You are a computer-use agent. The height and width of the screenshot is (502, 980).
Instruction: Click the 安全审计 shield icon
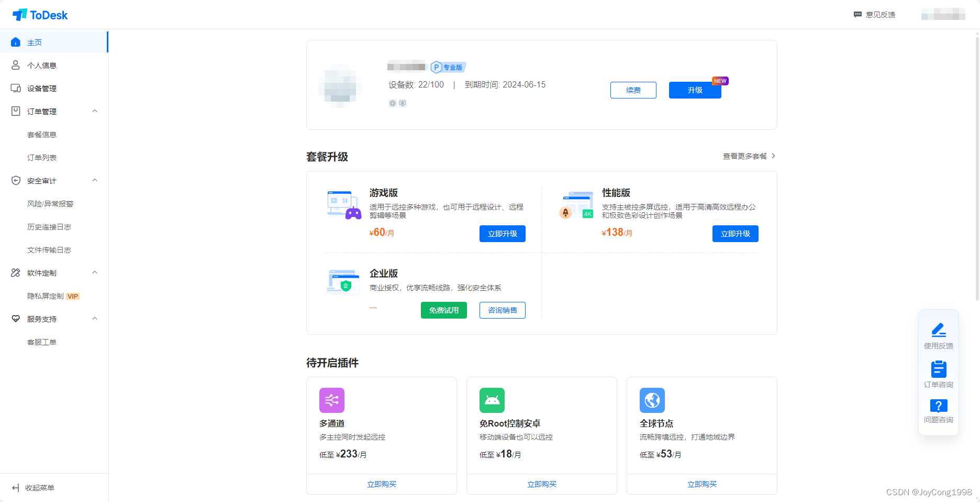16,181
